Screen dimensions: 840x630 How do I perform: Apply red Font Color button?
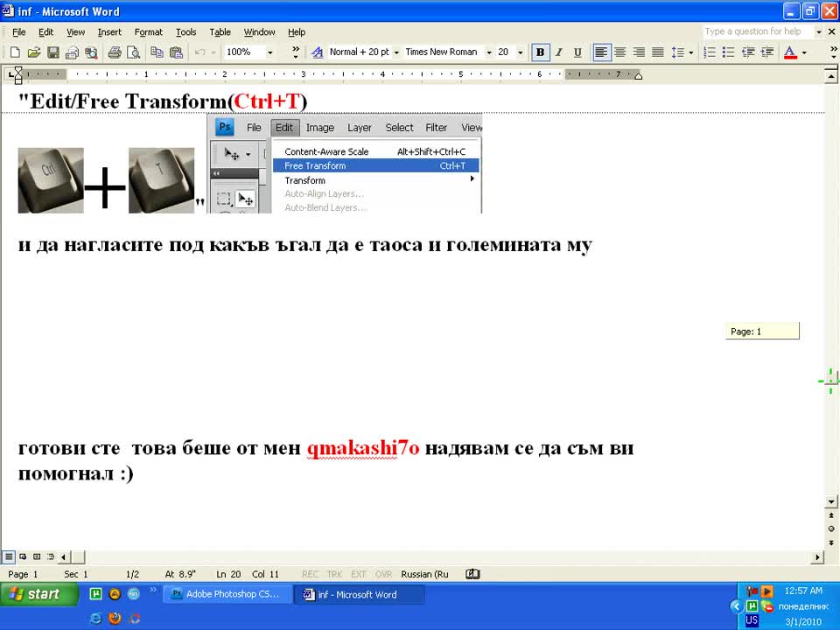(x=790, y=52)
